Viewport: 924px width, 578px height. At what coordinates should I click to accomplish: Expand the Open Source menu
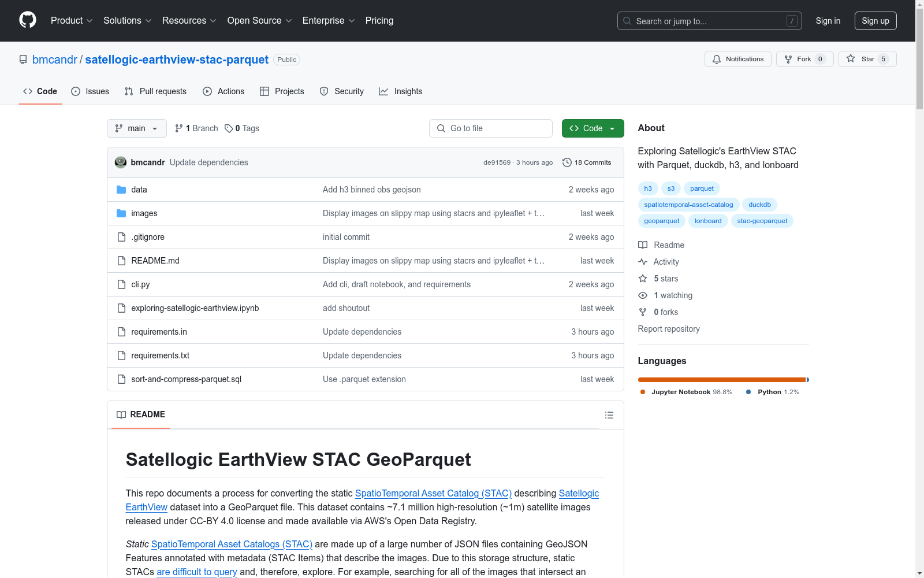pyautogui.click(x=259, y=21)
